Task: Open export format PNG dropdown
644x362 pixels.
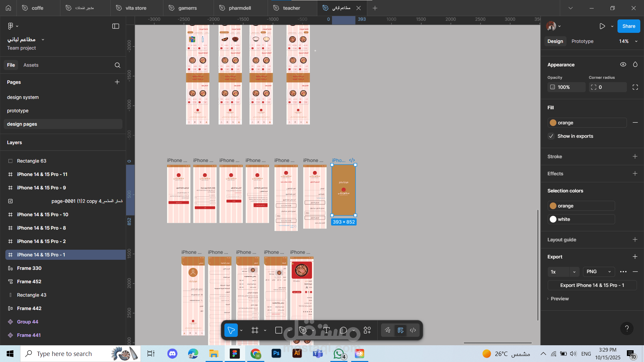Action: [x=599, y=272]
